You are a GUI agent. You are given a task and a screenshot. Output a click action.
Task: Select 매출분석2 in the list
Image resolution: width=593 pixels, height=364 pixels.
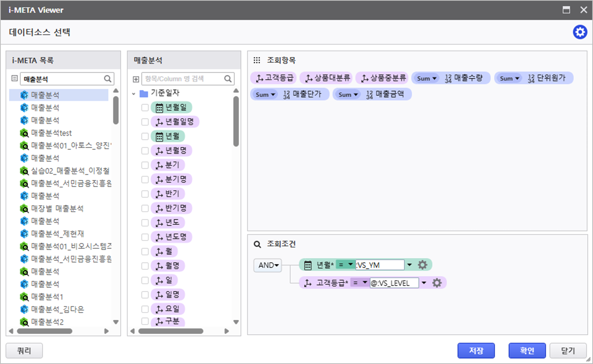pyautogui.click(x=47, y=322)
